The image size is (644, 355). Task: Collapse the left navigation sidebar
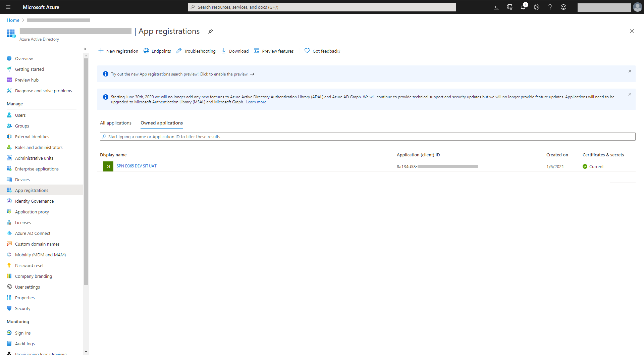(x=85, y=49)
